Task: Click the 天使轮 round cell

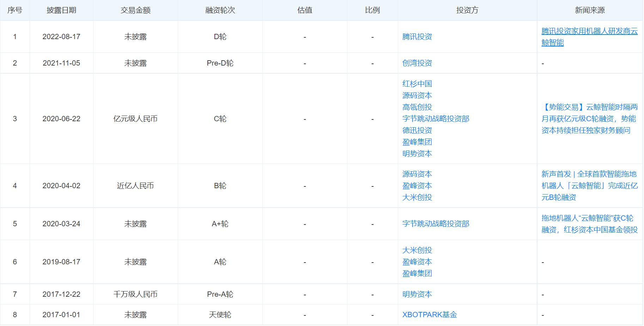Action: click(220, 315)
